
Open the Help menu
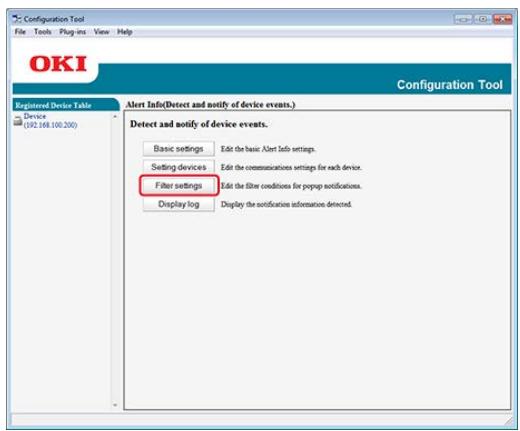(125, 32)
